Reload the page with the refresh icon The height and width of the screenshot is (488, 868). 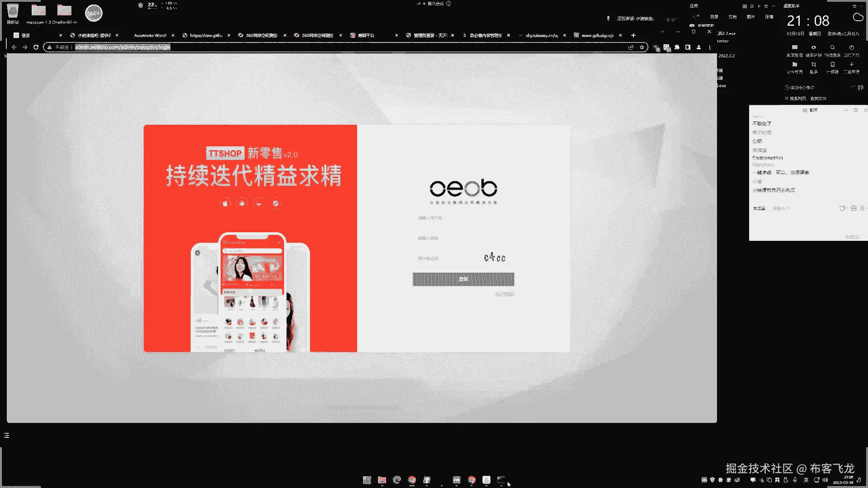click(36, 47)
